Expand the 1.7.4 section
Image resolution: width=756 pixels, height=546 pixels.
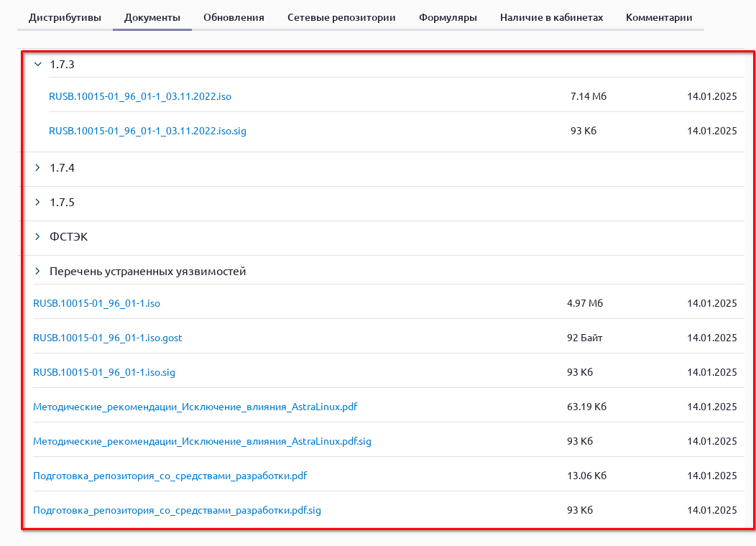pyautogui.click(x=38, y=168)
